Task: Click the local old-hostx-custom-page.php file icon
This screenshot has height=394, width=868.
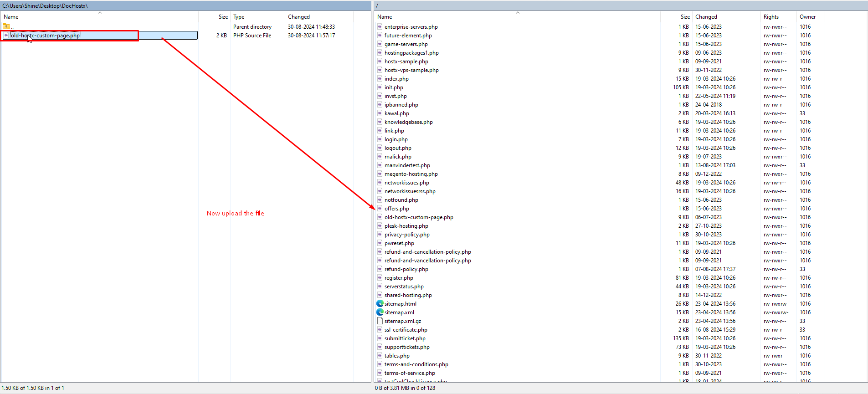Action: point(6,36)
